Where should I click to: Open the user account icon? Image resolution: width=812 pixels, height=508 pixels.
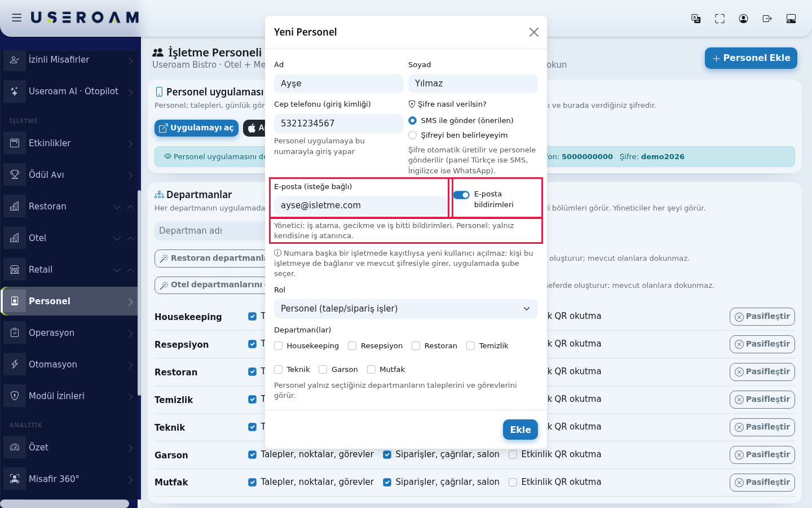(743, 19)
